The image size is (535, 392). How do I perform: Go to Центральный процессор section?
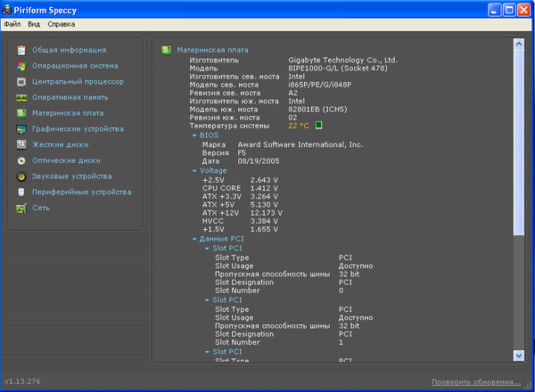click(x=78, y=82)
